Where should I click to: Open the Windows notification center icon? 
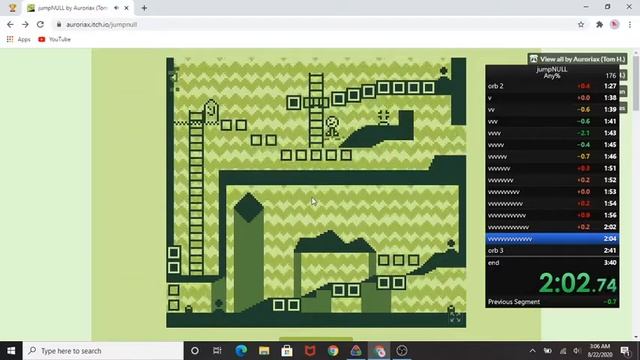pyautogui.click(x=625, y=351)
